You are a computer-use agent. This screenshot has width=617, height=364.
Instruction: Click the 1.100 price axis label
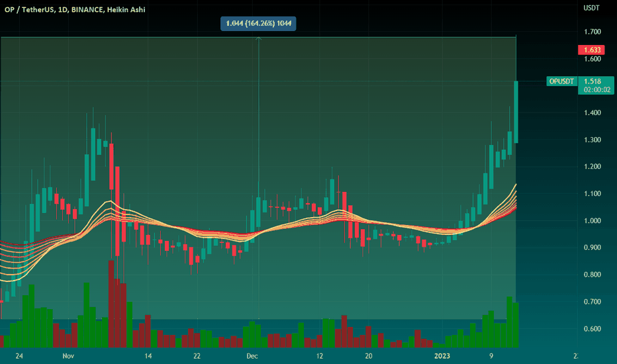593,194
